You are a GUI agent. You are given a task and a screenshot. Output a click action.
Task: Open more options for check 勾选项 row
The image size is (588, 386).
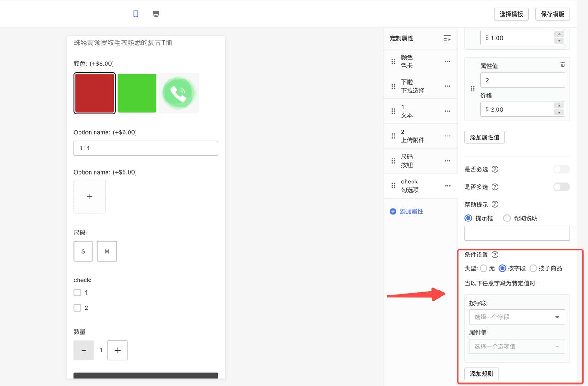[x=447, y=186]
